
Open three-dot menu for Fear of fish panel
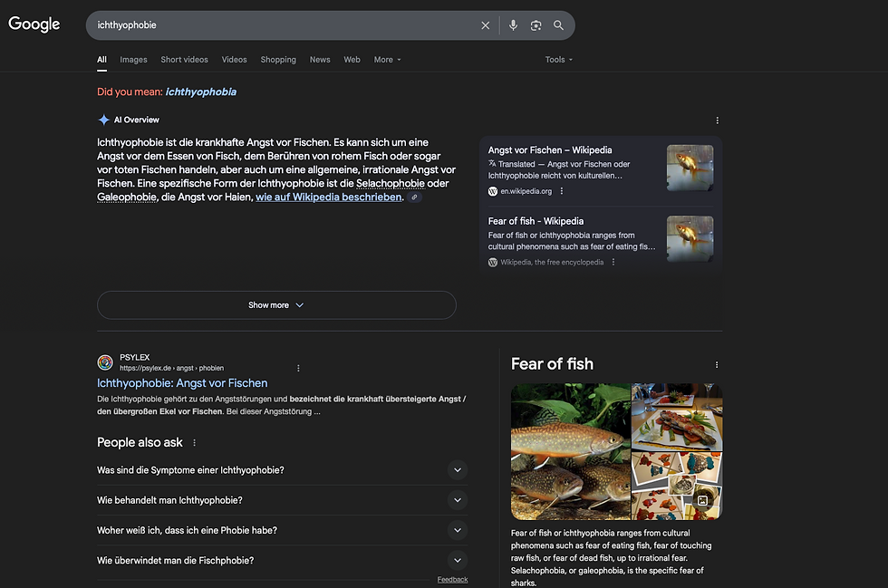(717, 365)
